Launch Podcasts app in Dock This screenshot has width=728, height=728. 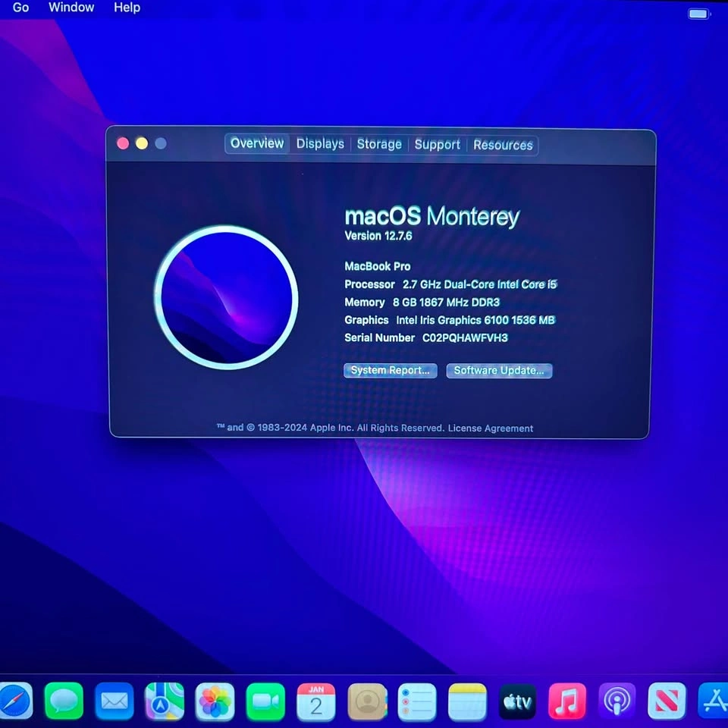click(617, 701)
